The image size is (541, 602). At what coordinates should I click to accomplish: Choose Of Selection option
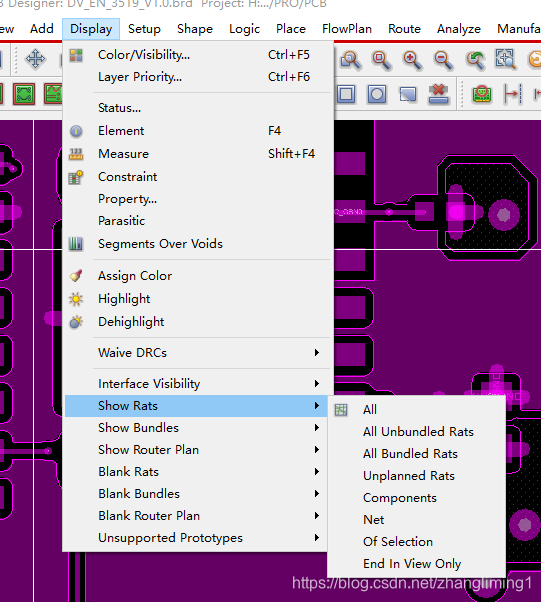pyautogui.click(x=417, y=542)
